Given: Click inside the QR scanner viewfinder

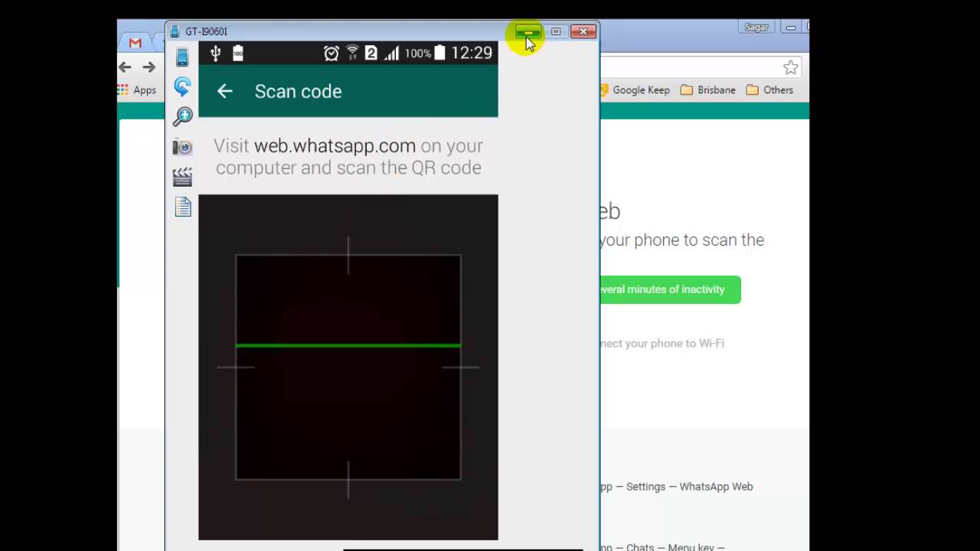Looking at the screenshot, I should 348,367.
